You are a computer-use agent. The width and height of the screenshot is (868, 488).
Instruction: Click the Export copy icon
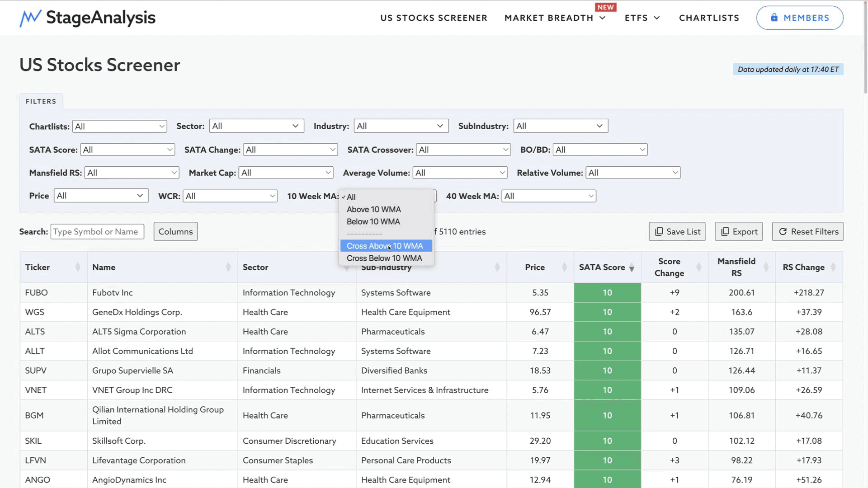[725, 232]
